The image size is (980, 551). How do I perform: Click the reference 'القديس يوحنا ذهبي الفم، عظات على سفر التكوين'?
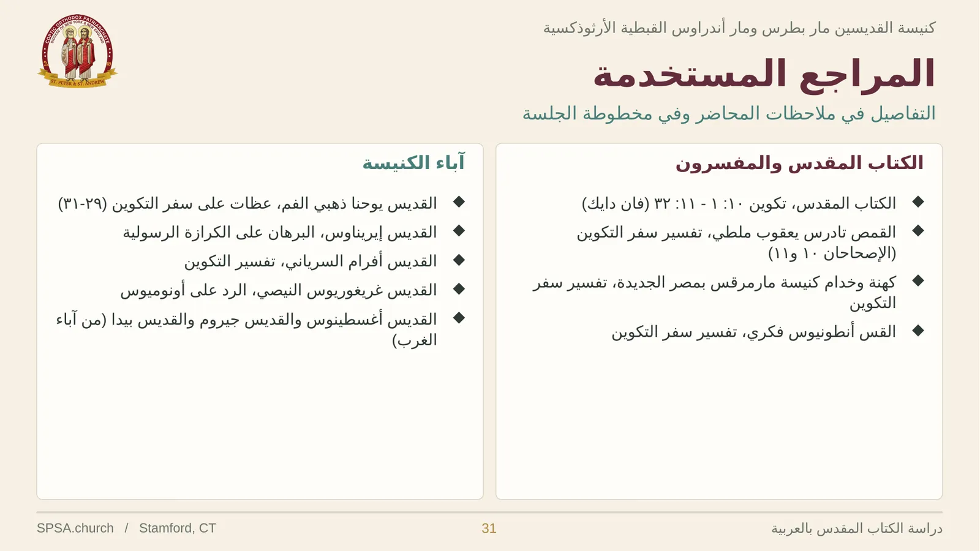point(247,204)
